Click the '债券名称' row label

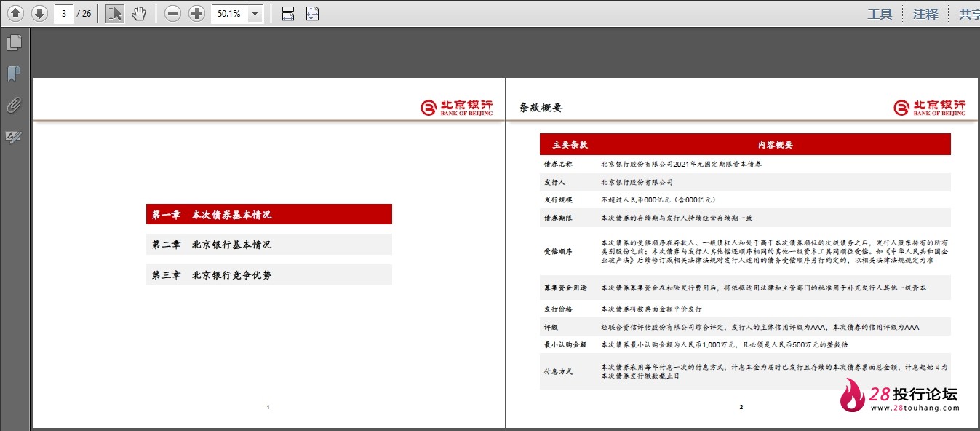[x=558, y=165]
